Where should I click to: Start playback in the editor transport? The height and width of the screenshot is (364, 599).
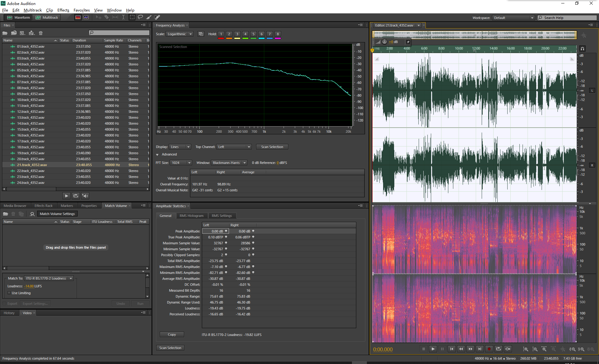(433, 349)
